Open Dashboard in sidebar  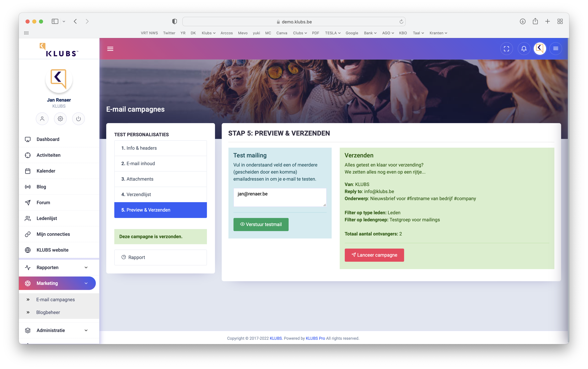coord(59,139)
